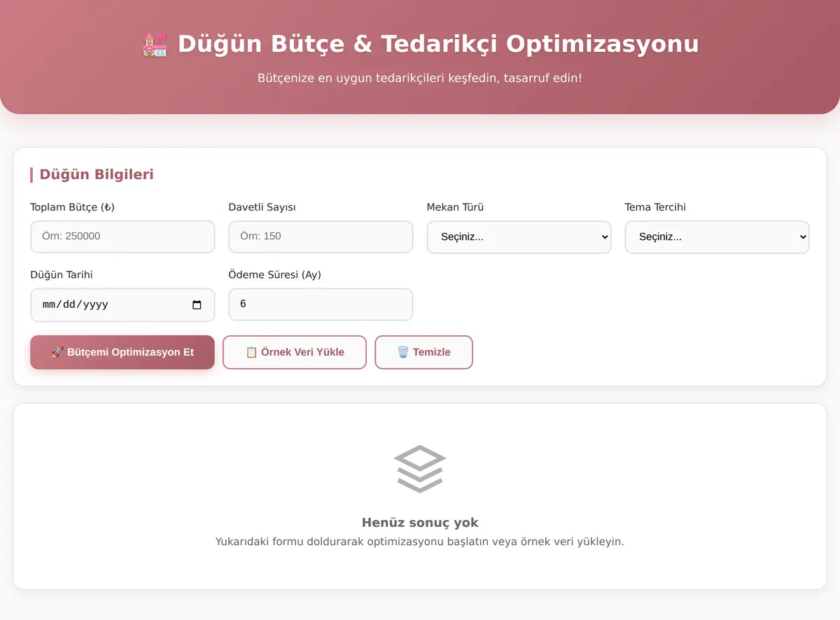Click Bütçemi Optimizasyon Et button
Screen dimensions: 840x620
122,352
